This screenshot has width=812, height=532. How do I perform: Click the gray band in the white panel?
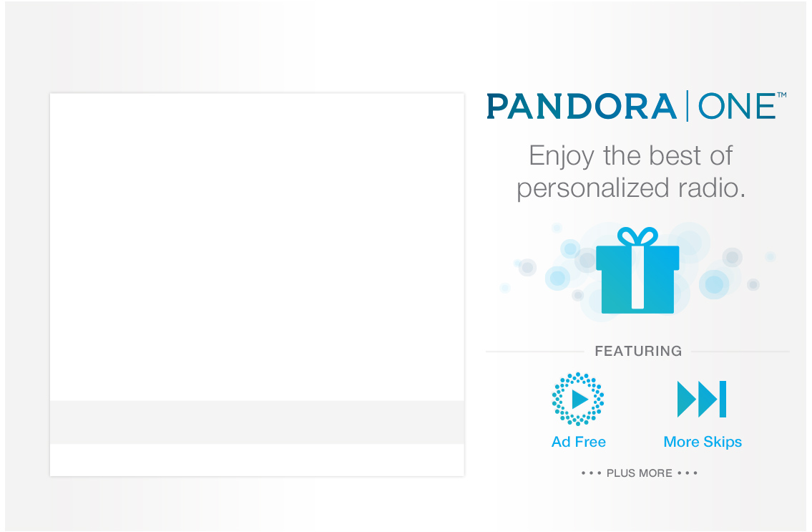pos(257,422)
